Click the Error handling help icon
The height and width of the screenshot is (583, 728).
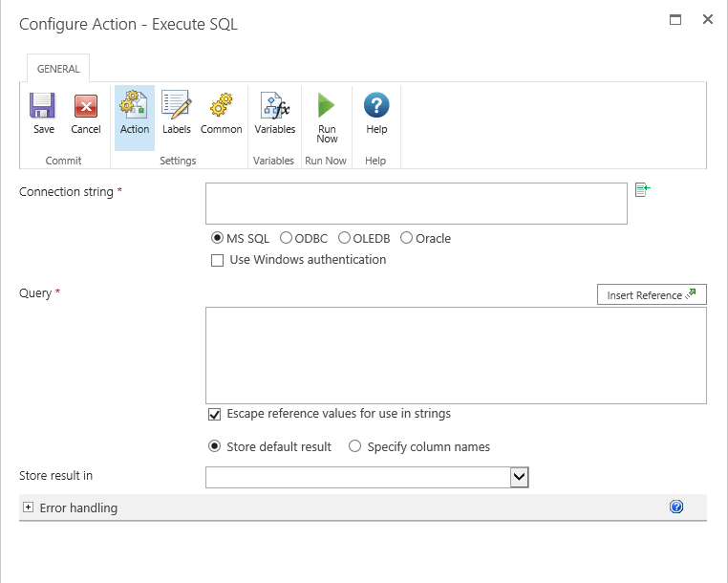point(676,507)
